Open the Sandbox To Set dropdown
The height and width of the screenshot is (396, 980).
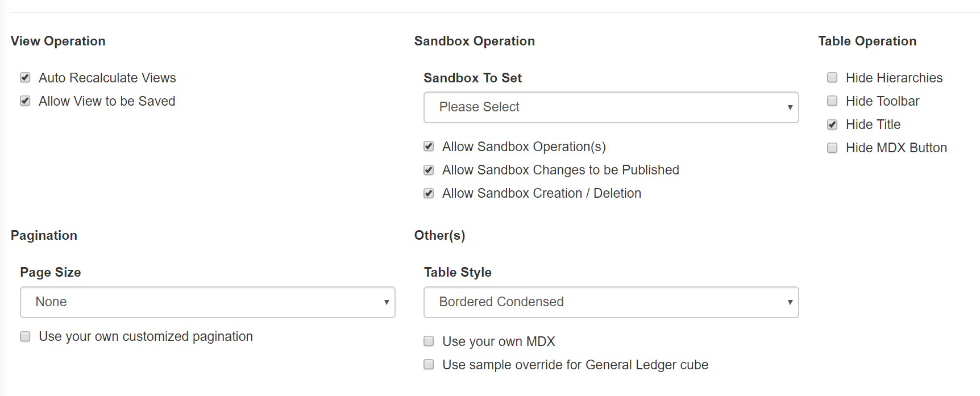[x=611, y=107]
